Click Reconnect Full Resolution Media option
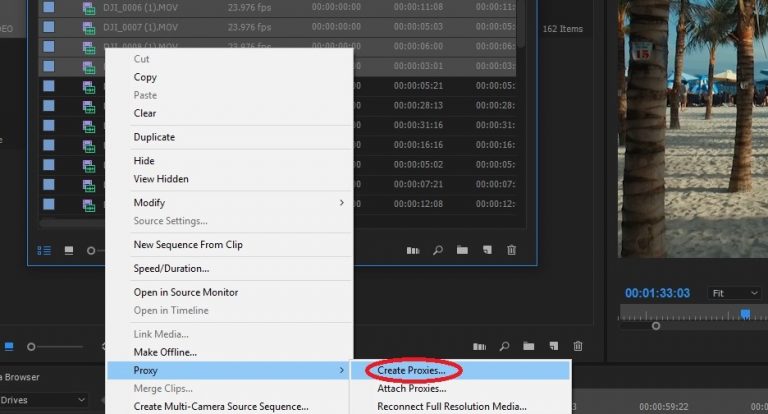This screenshot has width=768, height=414. point(451,406)
